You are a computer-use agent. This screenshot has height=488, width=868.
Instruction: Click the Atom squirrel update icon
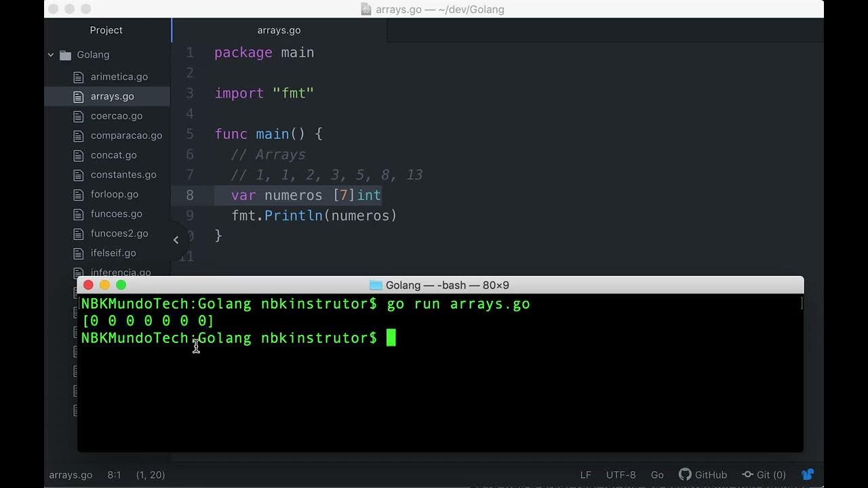807,475
